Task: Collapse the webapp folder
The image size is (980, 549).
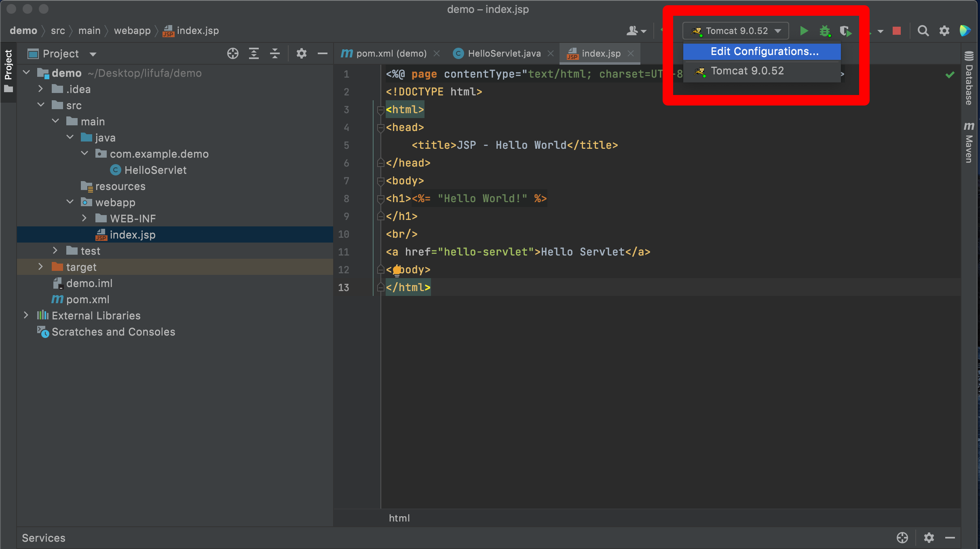Action: coord(70,202)
